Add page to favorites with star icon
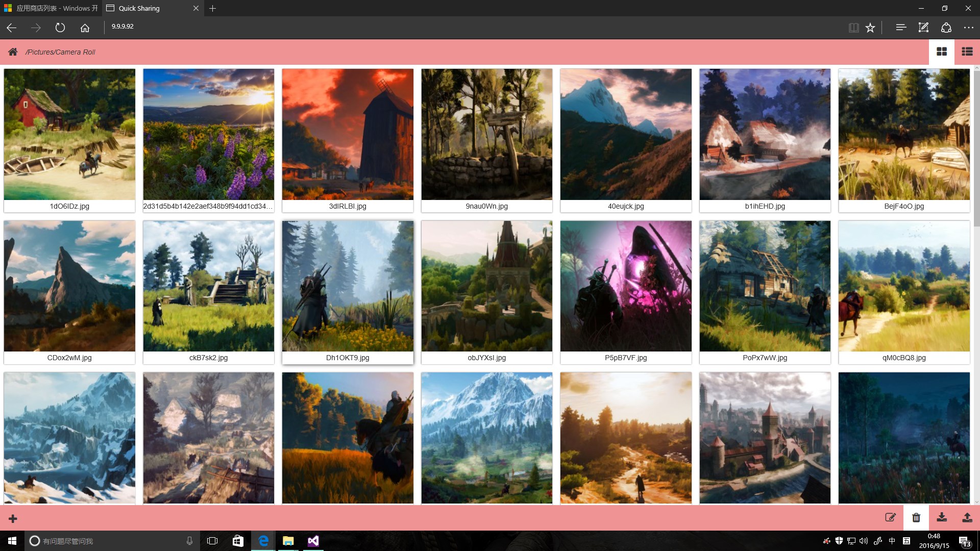The image size is (980, 551). coord(870,28)
